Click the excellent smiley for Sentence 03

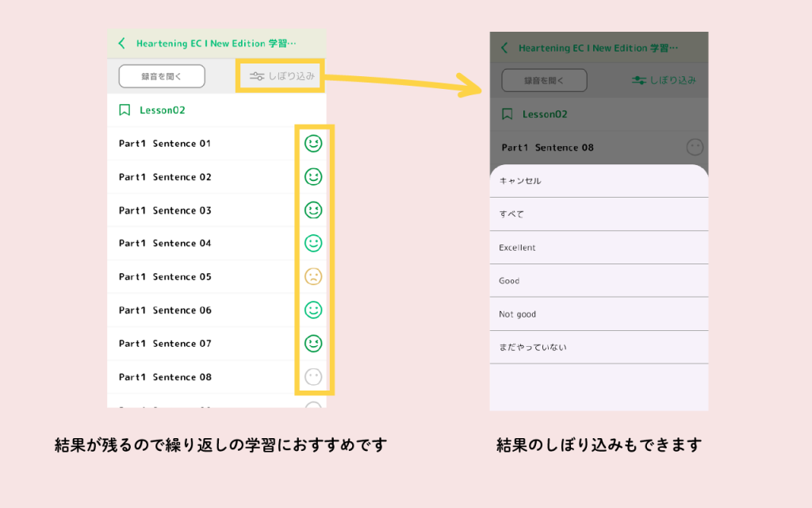(313, 210)
